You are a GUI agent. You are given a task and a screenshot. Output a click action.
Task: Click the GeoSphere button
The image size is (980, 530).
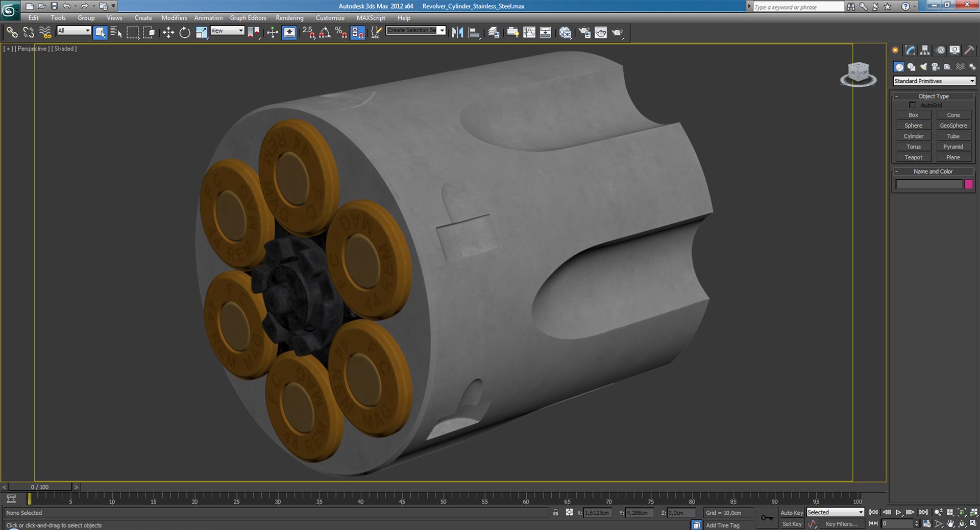[x=953, y=126]
